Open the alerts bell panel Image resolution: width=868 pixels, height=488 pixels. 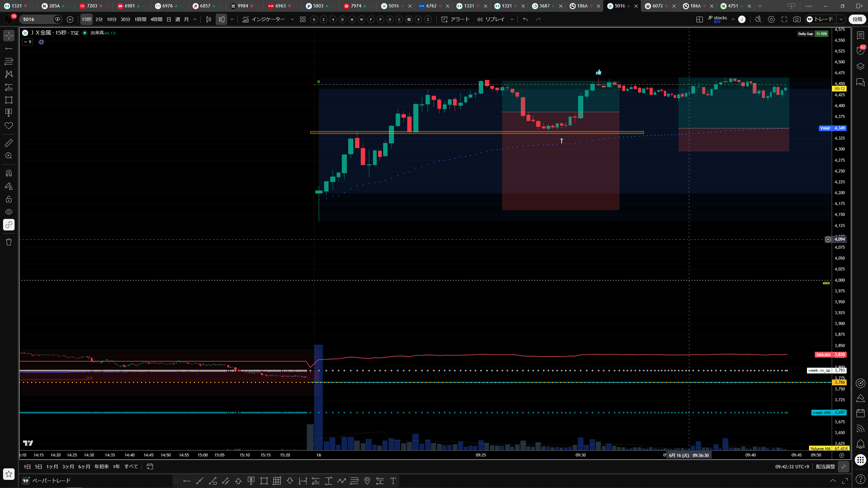pyautogui.click(x=860, y=444)
